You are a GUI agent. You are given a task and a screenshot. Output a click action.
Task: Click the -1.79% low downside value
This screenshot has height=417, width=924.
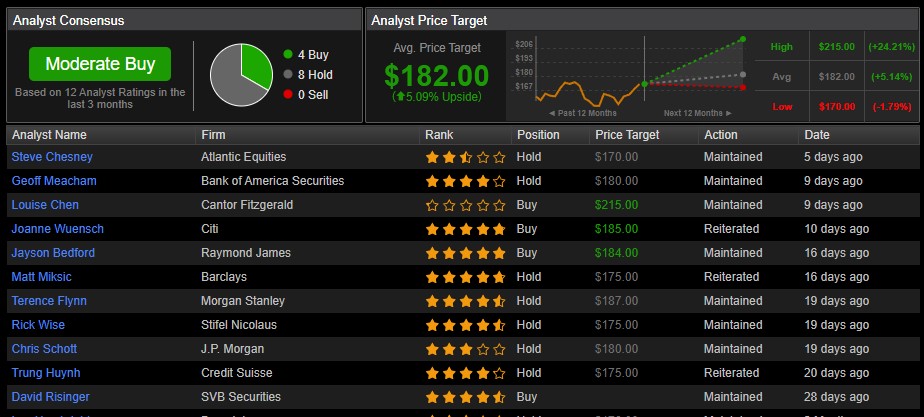(x=891, y=107)
